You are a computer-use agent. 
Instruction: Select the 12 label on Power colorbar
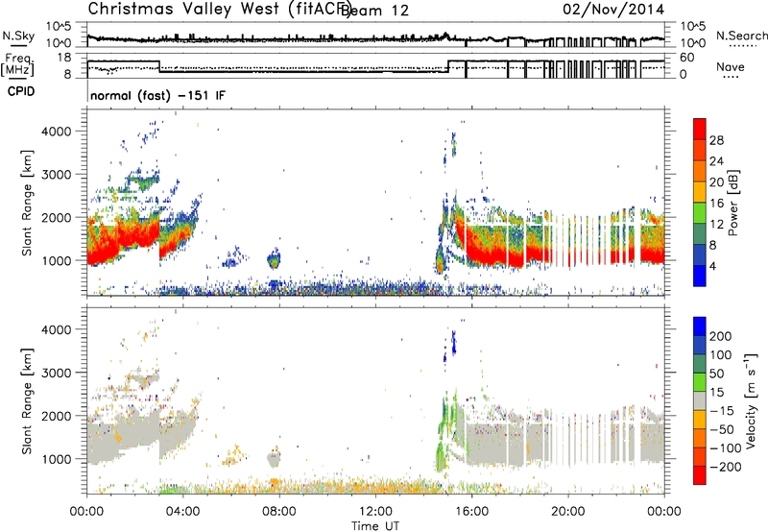(x=716, y=225)
